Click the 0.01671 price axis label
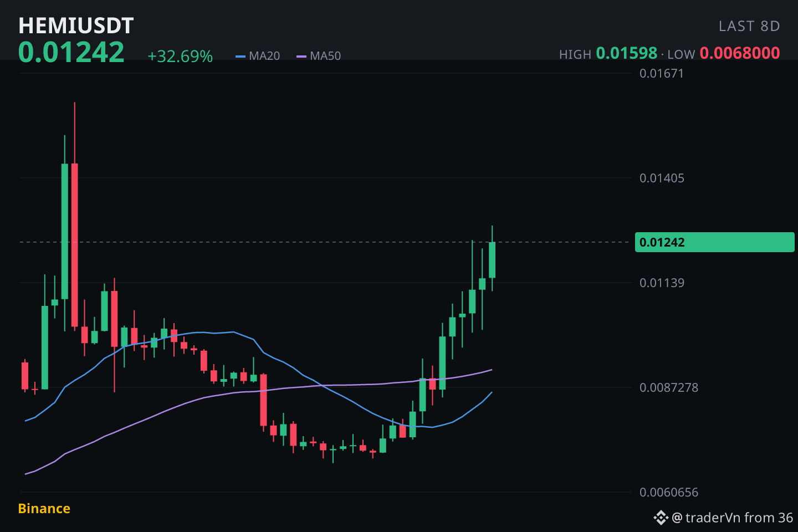 pyautogui.click(x=662, y=73)
